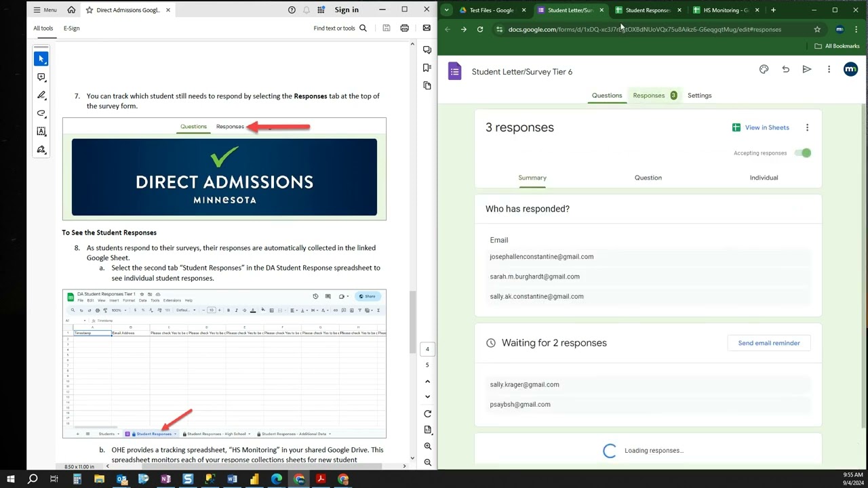Save the PDF with the disk icon
Viewport: 868px width, 488px height.
click(387, 28)
